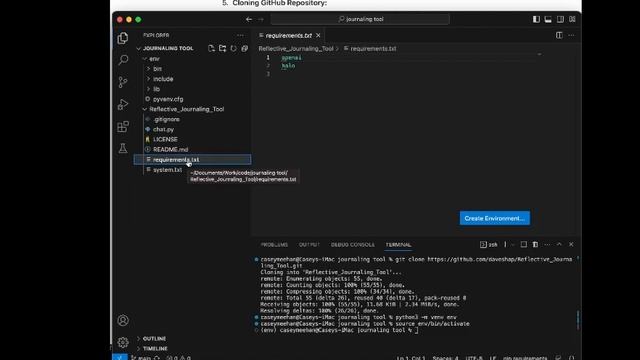Split the terminal pane
640x360 pixels.
pyautogui.click(x=524, y=244)
